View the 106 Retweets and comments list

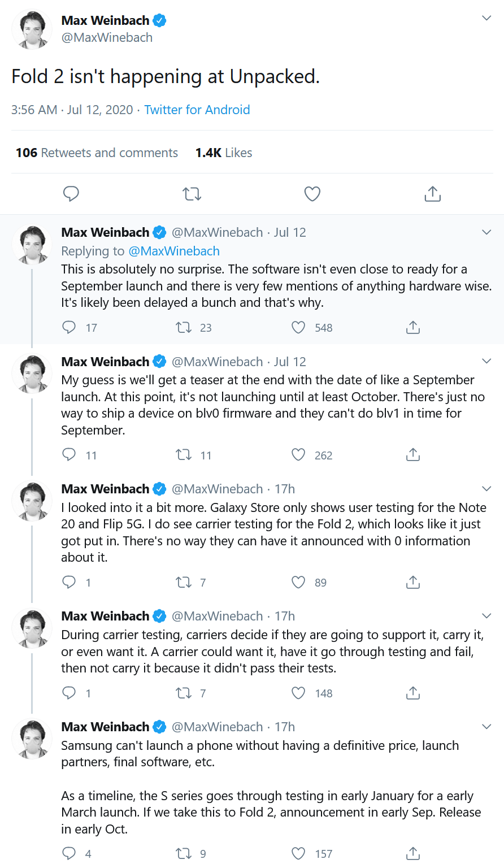97,153
